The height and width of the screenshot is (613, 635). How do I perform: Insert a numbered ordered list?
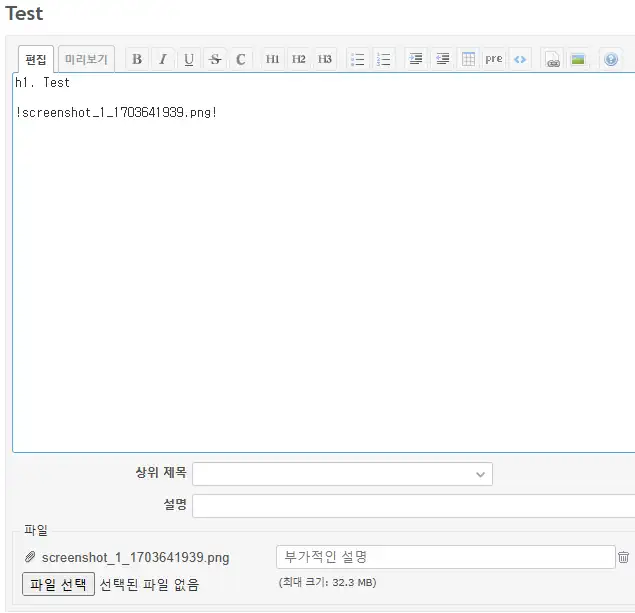tap(384, 59)
